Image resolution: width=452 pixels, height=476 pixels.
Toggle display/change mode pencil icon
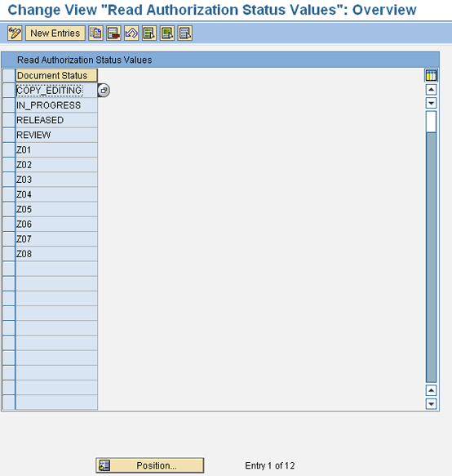click(15, 33)
